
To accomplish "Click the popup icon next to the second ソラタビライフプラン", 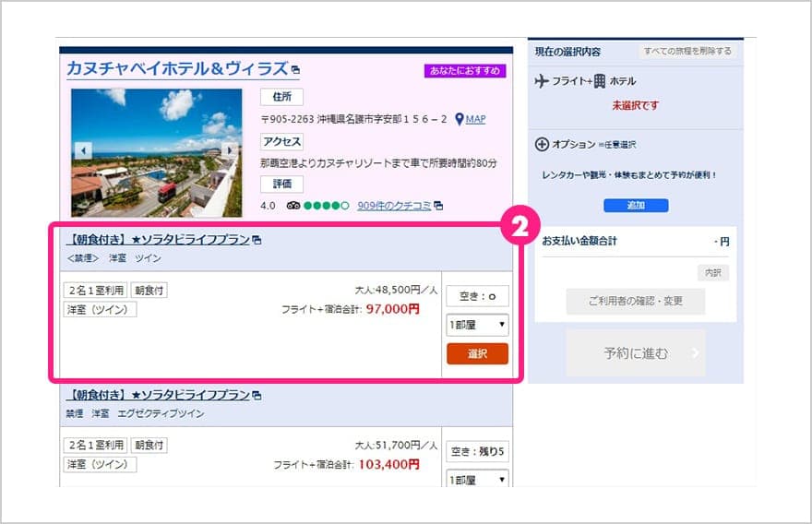I will (257, 395).
